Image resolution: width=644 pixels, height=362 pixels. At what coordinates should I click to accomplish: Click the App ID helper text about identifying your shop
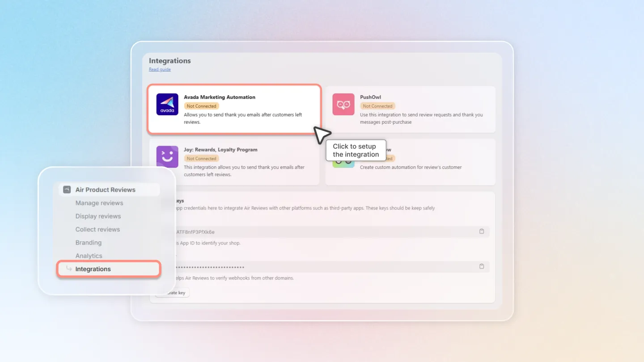click(208, 243)
